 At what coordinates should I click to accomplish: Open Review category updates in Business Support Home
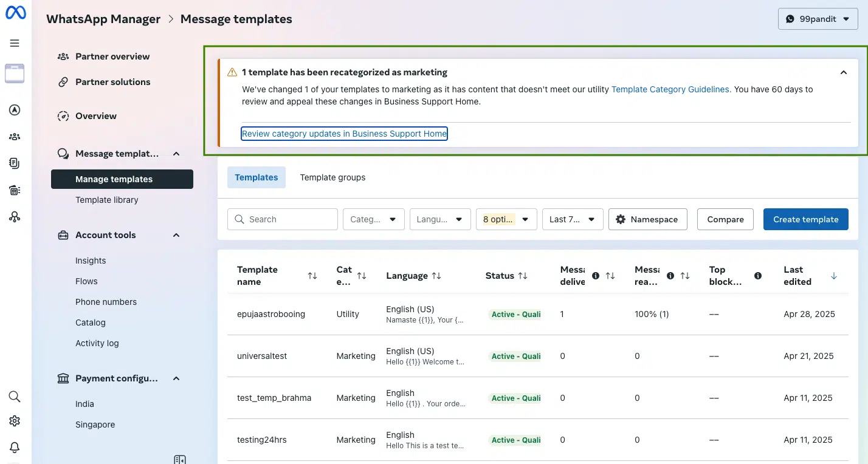344,134
